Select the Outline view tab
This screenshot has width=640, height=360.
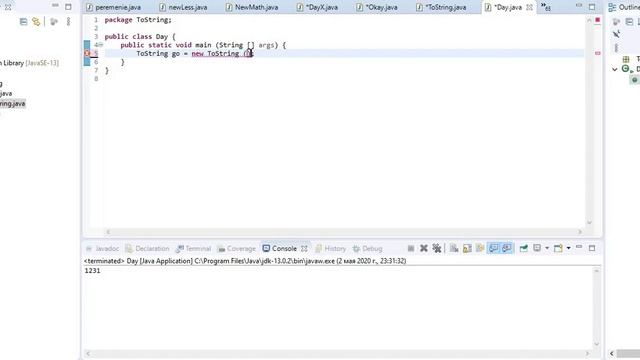click(x=624, y=7)
